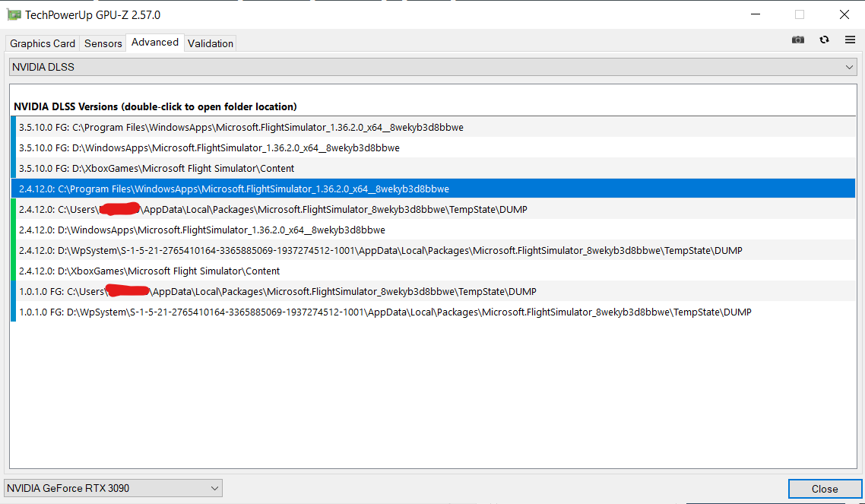Click the NVIDIA DLSS Versions header text
Screen dimensions: 865x504
click(155, 106)
